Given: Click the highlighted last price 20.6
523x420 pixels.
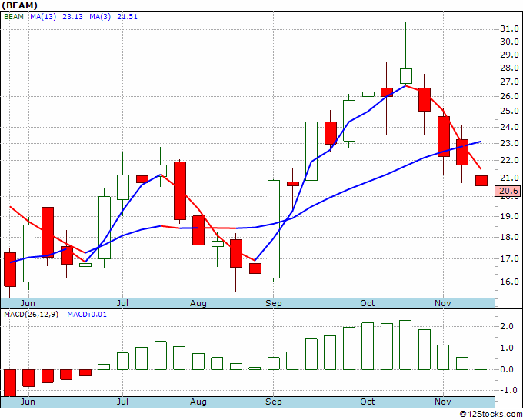Looking at the screenshot, I should pos(509,191).
